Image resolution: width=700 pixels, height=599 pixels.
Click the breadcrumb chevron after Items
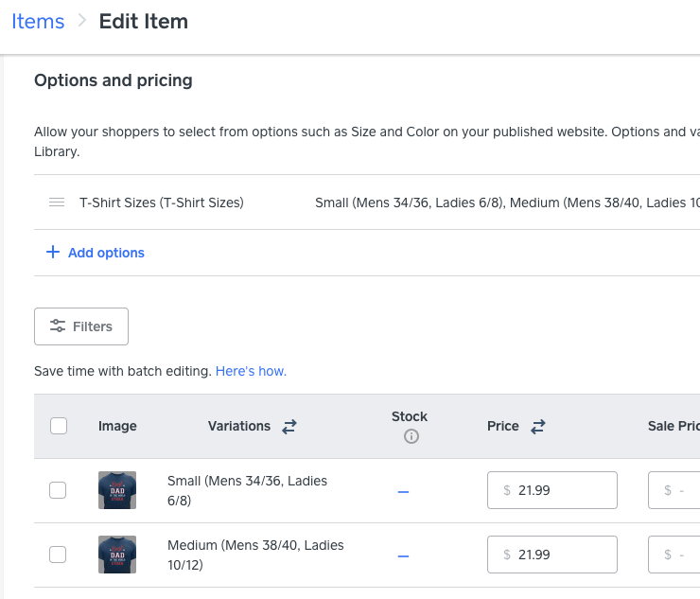coord(82,22)
